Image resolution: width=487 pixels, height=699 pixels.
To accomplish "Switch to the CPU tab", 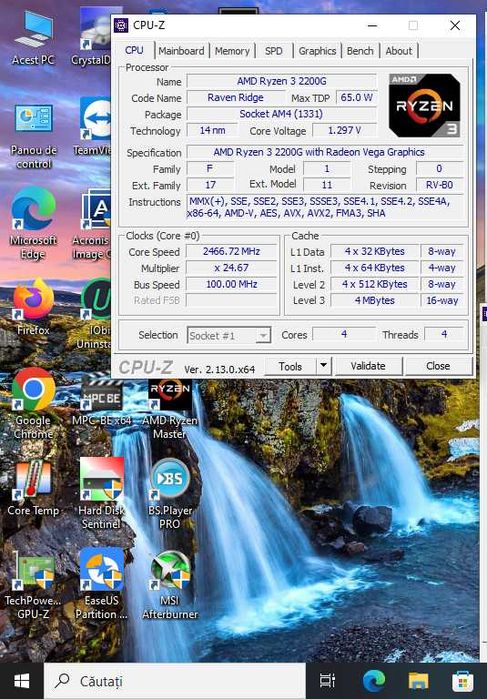I will tap(134, 50).
